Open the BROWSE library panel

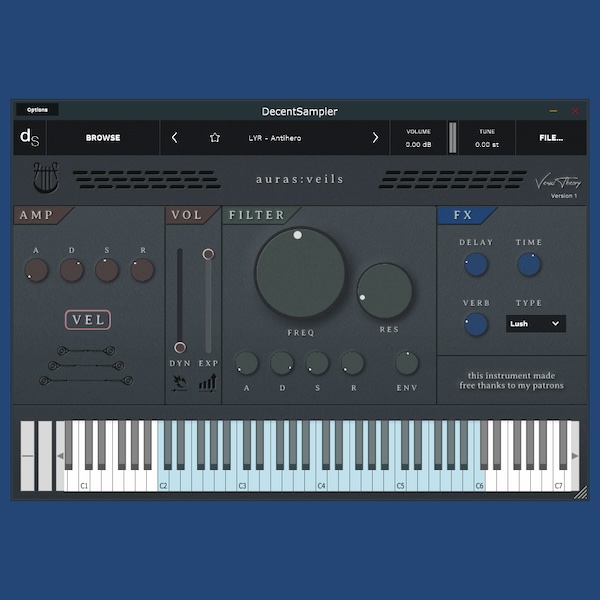(103, 138)
